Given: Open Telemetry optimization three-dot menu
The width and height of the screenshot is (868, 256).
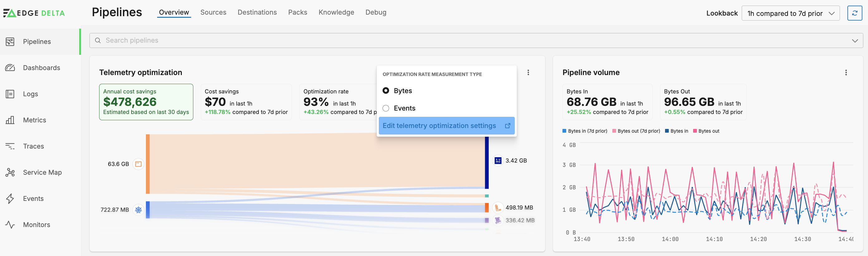Looking at the screenshot, I should pyautogui.click(x=528, y=72).
